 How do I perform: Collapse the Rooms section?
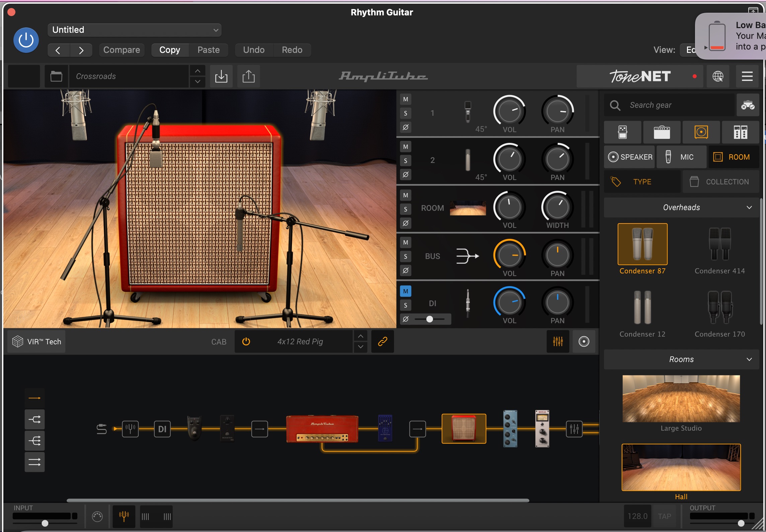coord(681,359)
